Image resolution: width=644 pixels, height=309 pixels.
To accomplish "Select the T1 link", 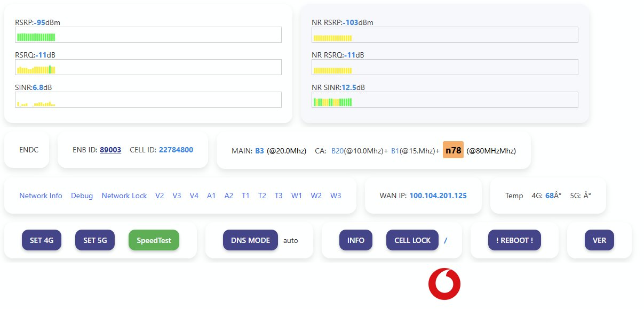I will pyautogui.click(x=245, y=196).
